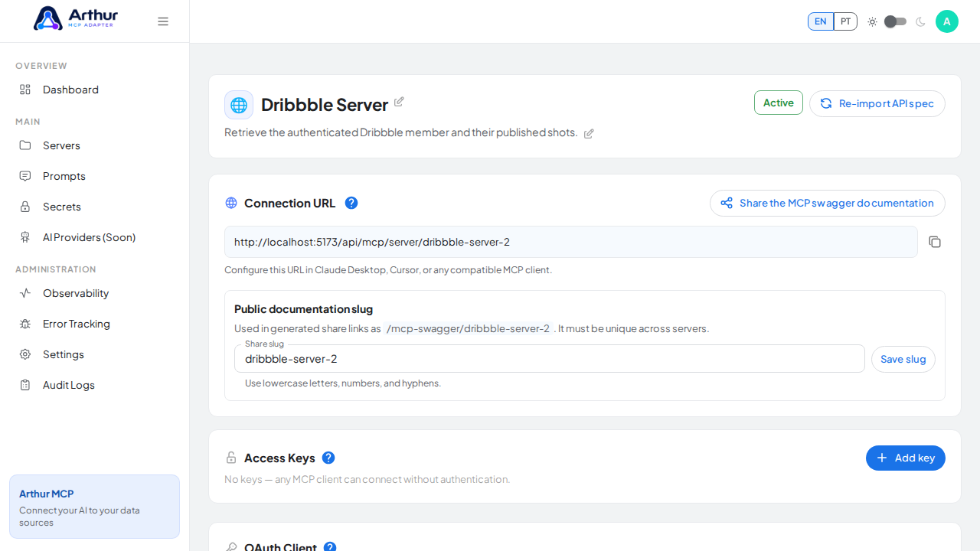
Task: Open the Audit Logs page
Action: (x=95, y=385)
